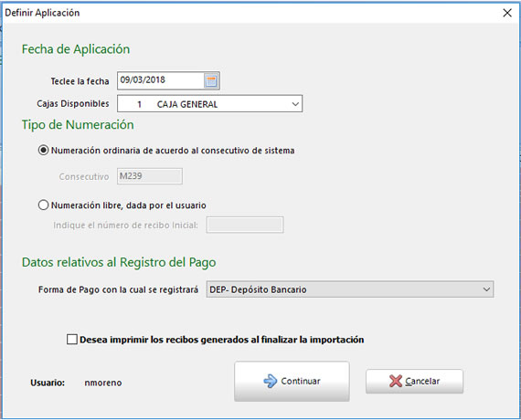Click the Definir Aplicación title bar text
Screen dimensions: 521x420
pos(42,13)
